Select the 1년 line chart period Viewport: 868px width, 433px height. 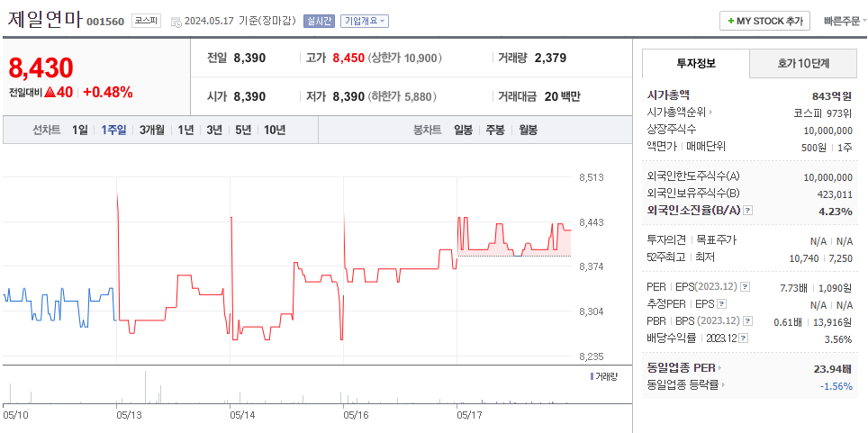185,131
